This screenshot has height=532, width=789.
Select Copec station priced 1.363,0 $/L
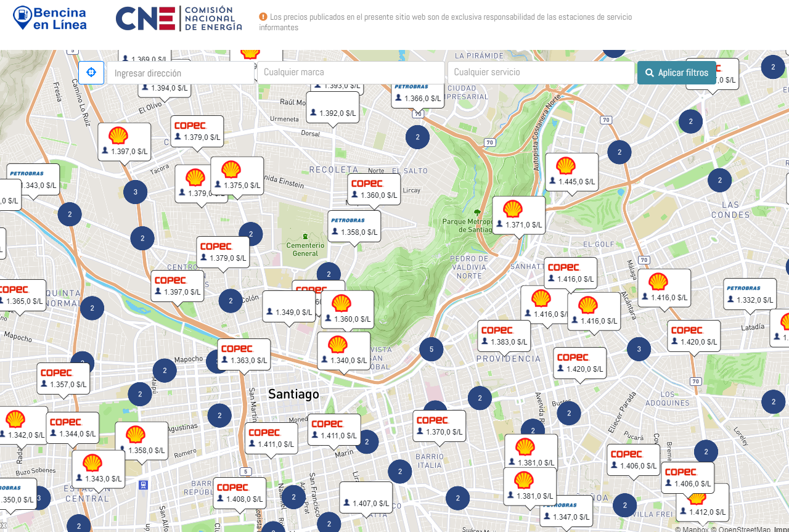tap(244, 354)
